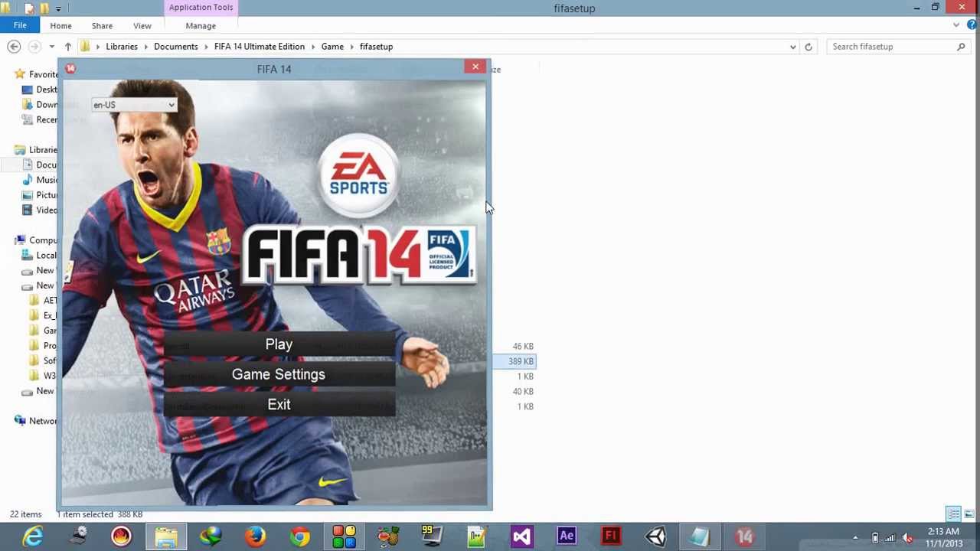Click the Explorer forward arrow

(34, 47)
